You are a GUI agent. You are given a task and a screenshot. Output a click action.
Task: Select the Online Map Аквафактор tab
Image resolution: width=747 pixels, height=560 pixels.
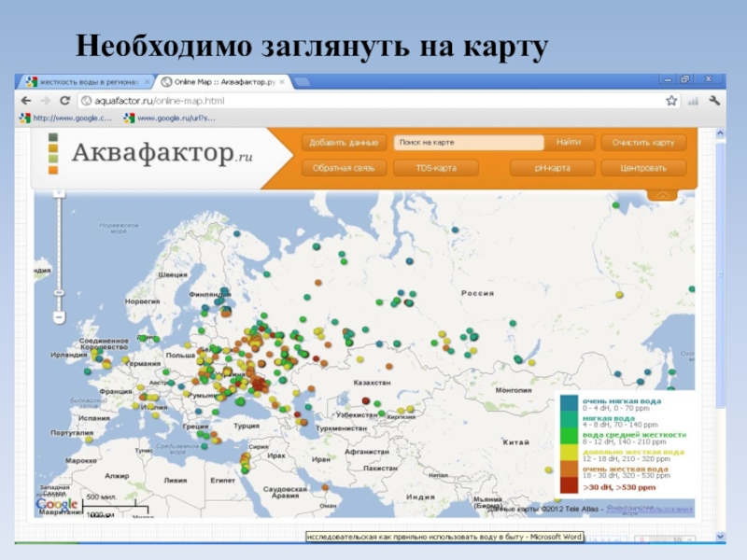(x=224, y=82)
